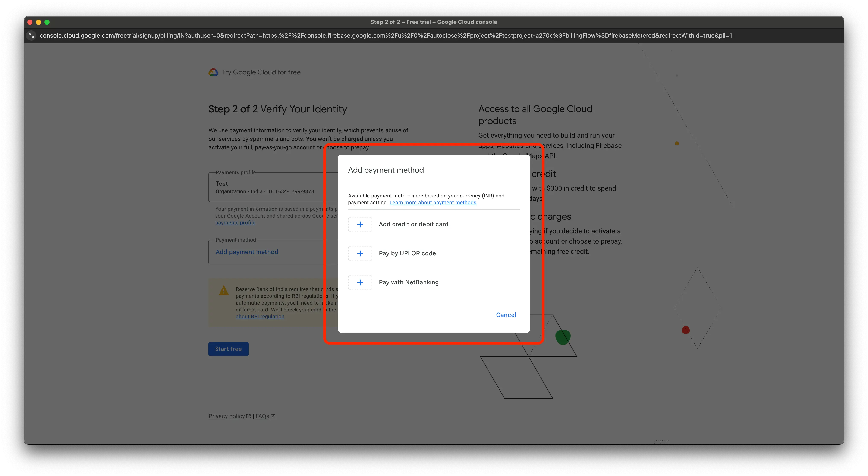Click the external-link icon next to Privacy policy
Viewport: 868px width, 476px height.
248,416
